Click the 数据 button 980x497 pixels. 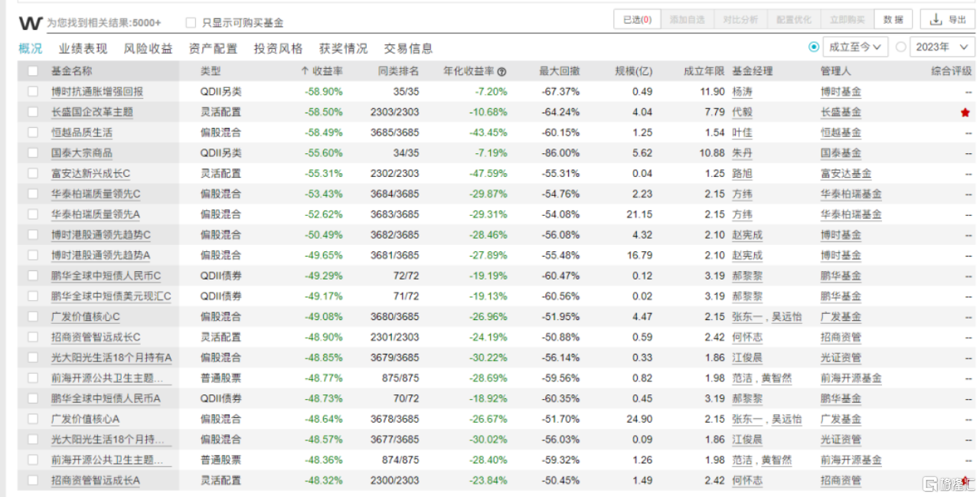click(x=893, y=20)
